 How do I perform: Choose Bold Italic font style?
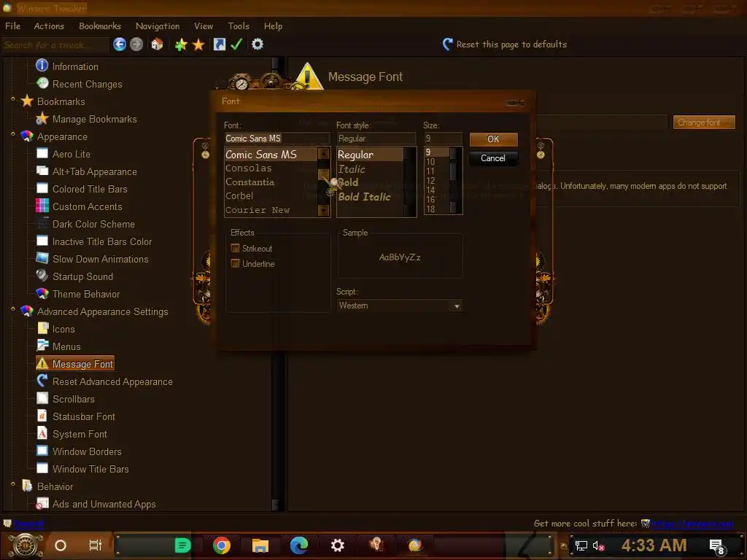click(365, 197)
